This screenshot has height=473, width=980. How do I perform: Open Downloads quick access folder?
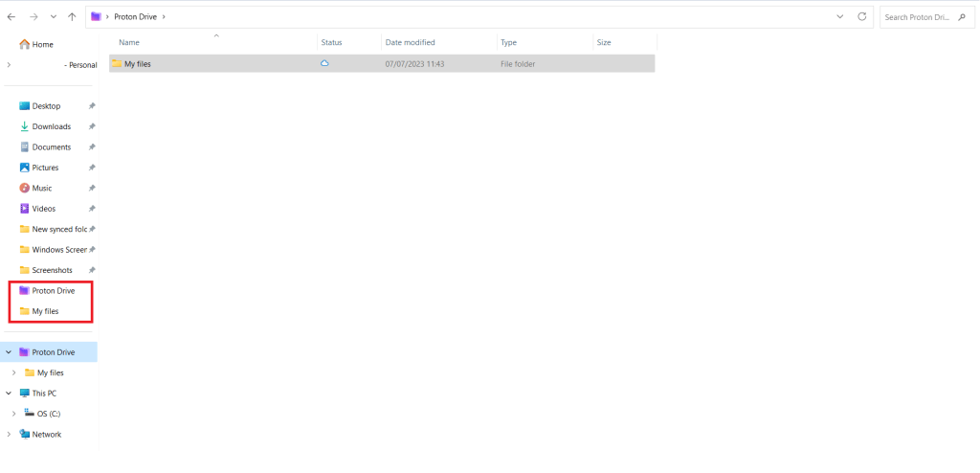click(45, 126)
